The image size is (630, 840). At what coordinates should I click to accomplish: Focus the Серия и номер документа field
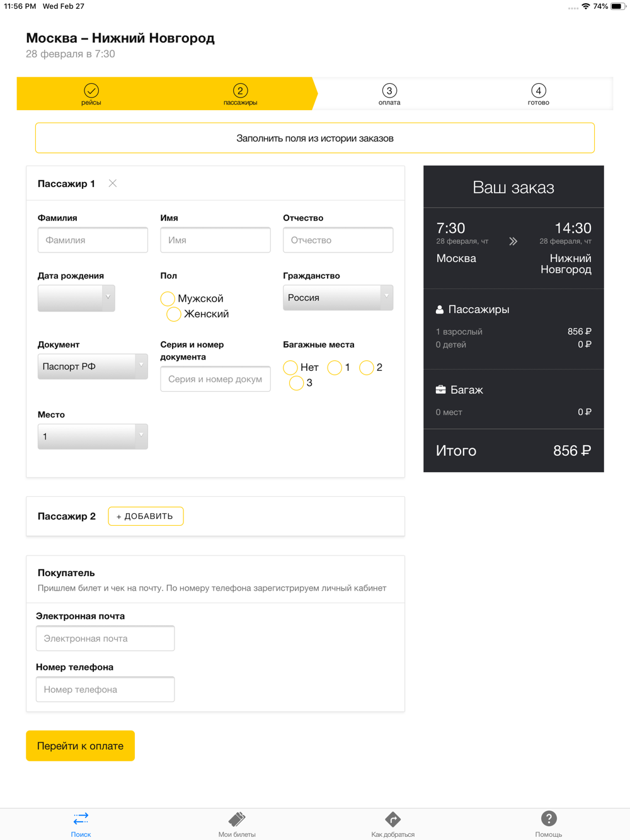pos(215,379)
